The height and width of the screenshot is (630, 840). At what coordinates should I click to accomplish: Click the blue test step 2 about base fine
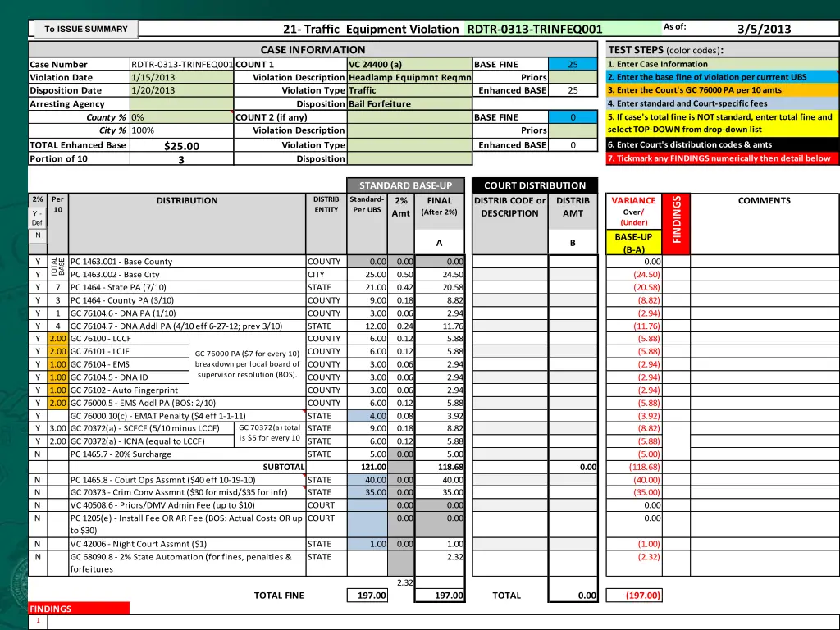pyautogui.click(x=722, y=77)
